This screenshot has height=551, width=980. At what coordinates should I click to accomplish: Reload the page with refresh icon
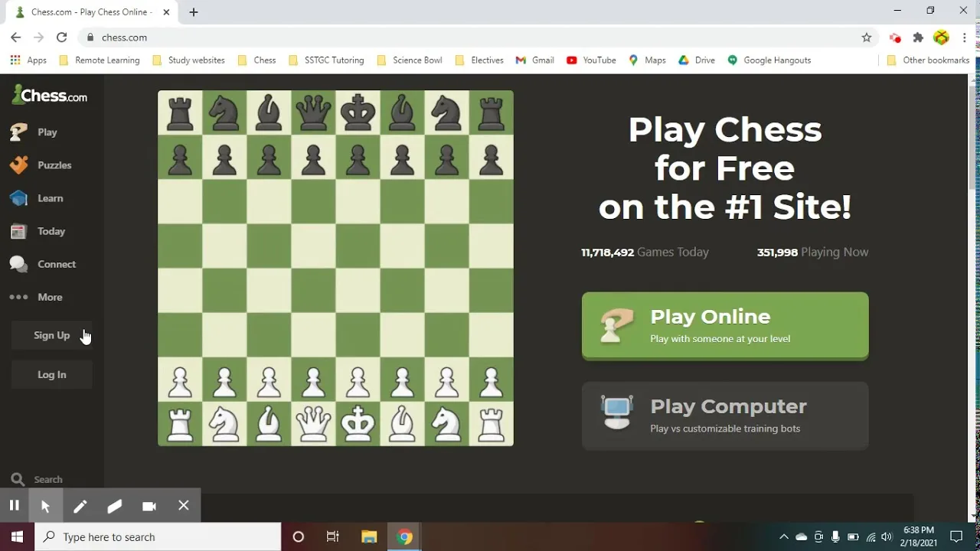pos(61,37)
